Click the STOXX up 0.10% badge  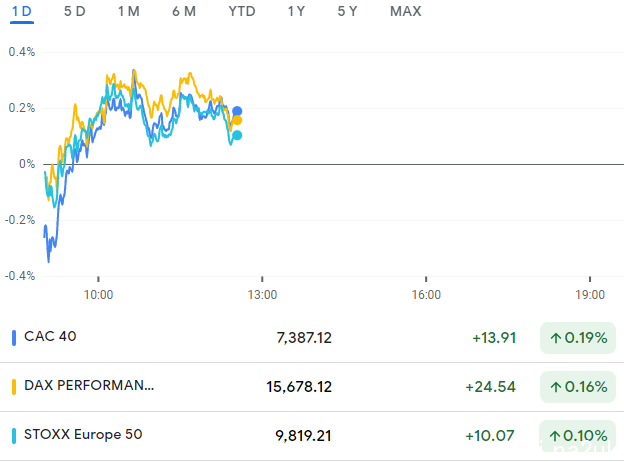pyautogui.click(x=575, y=436)
